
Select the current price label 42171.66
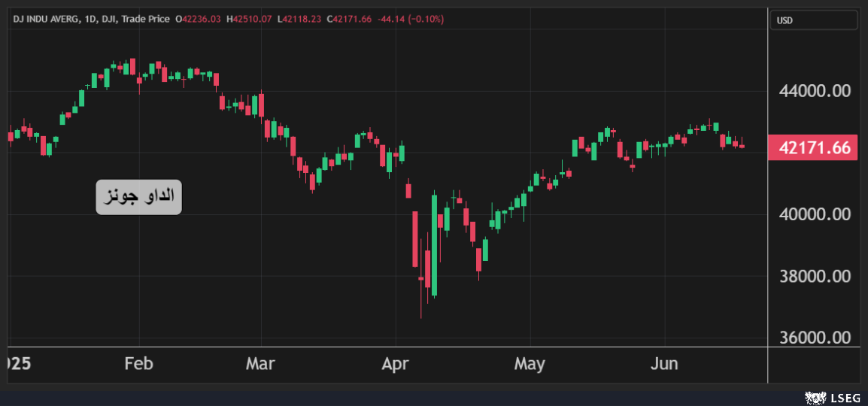(814, 148)
